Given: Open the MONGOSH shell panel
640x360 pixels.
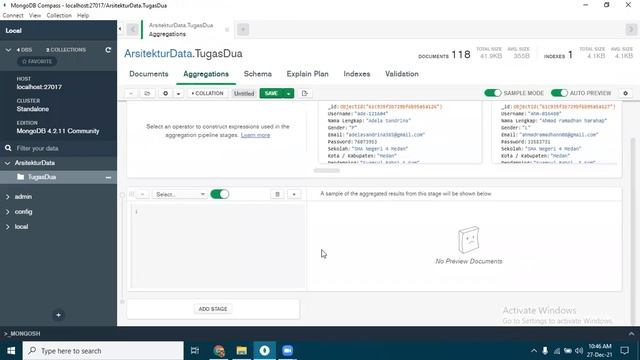Looking at the screenshot, I should [x=22, y=333].
